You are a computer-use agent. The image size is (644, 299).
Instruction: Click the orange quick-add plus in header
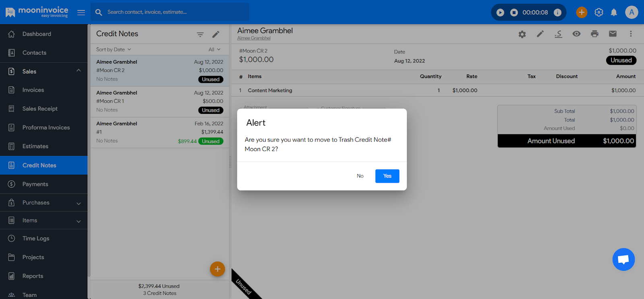tap(581, 12)
